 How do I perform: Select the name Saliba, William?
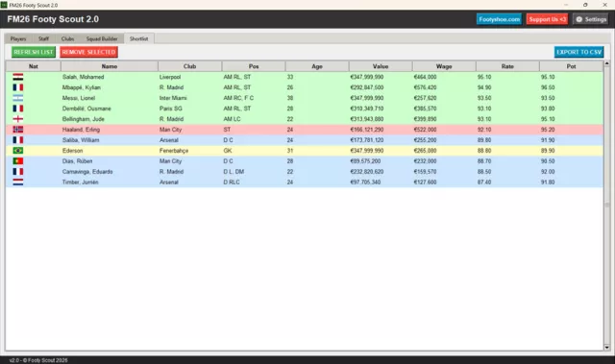click(x=81, y=140)
